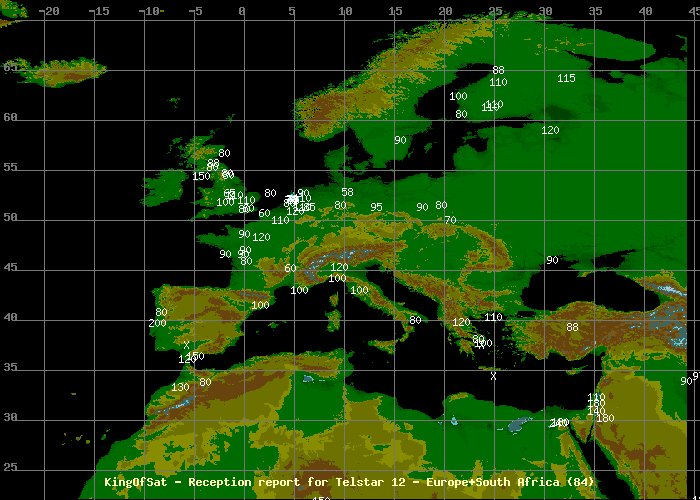
Task: Select the 20 longitude axis label
Action: click(x=445, y=11)
